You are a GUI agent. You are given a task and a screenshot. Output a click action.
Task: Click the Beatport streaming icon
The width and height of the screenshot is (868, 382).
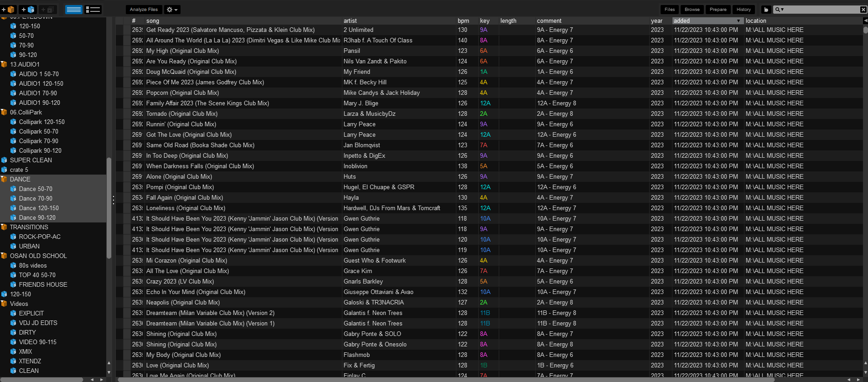click(766, 9)
